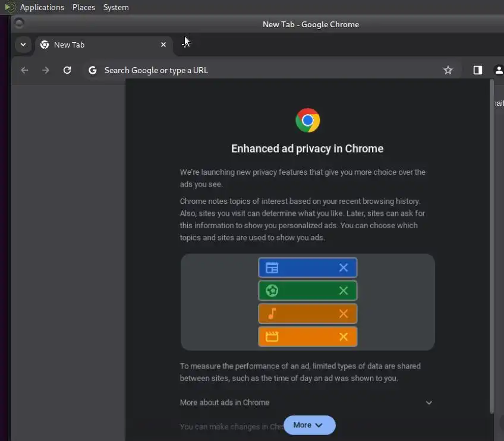Remove the blue news topic chip

(344, 267)
